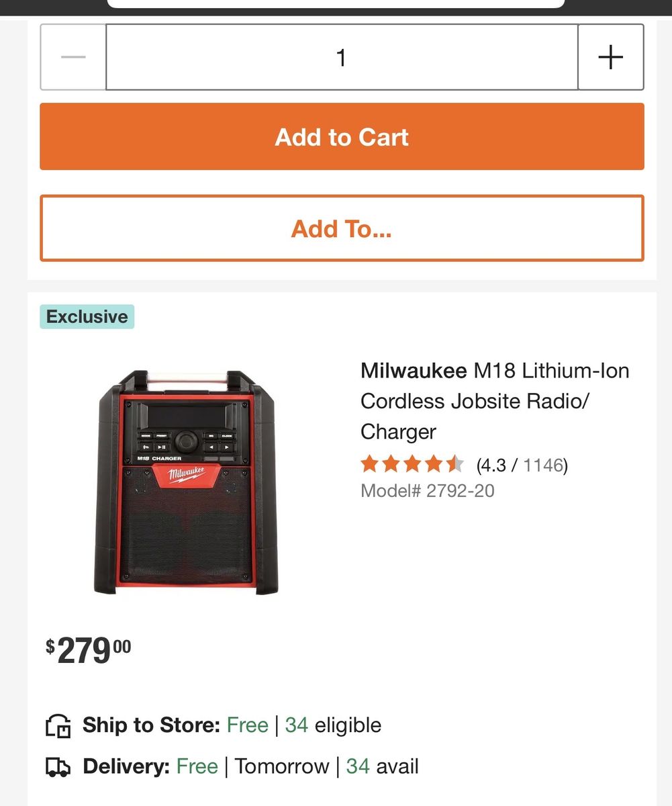The width and height of the screenshot is (672, 806).
Task: Select the Ship to Store label
Action: point(151,725)
